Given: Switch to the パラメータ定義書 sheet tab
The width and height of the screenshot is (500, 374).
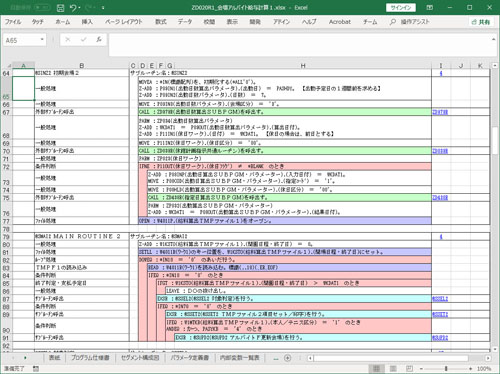Looking at the screenshot, I should click(x=189, y=358).
